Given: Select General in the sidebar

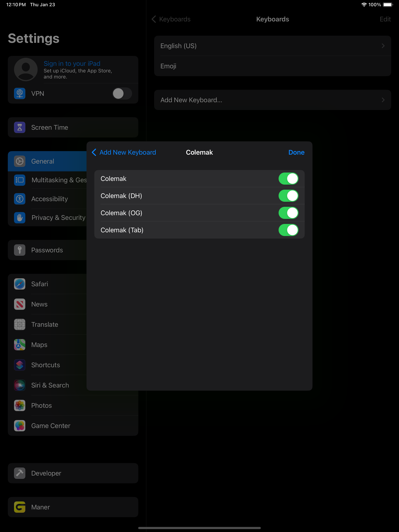Looking at the screenshot, I should click(x=47, y=161).
